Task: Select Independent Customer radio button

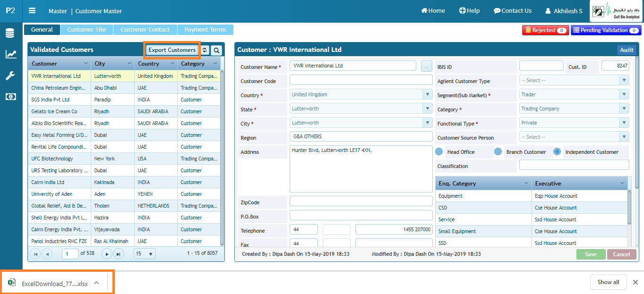Action: click(557, 152)
